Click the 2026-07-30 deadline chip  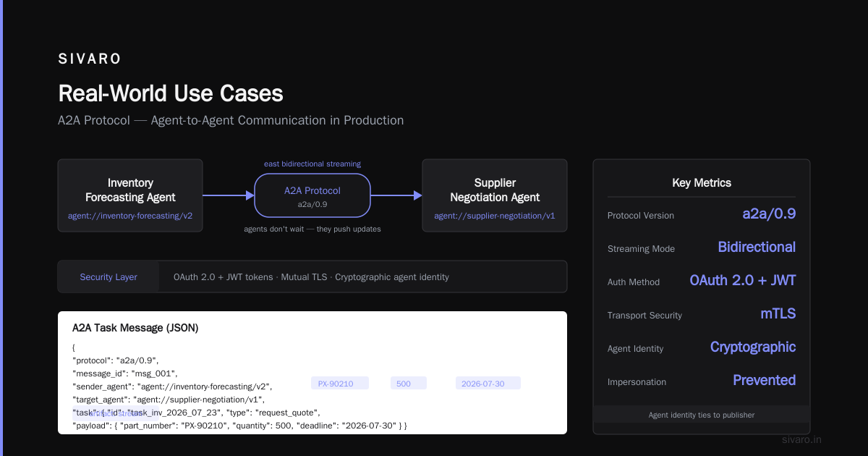point(488,383)
